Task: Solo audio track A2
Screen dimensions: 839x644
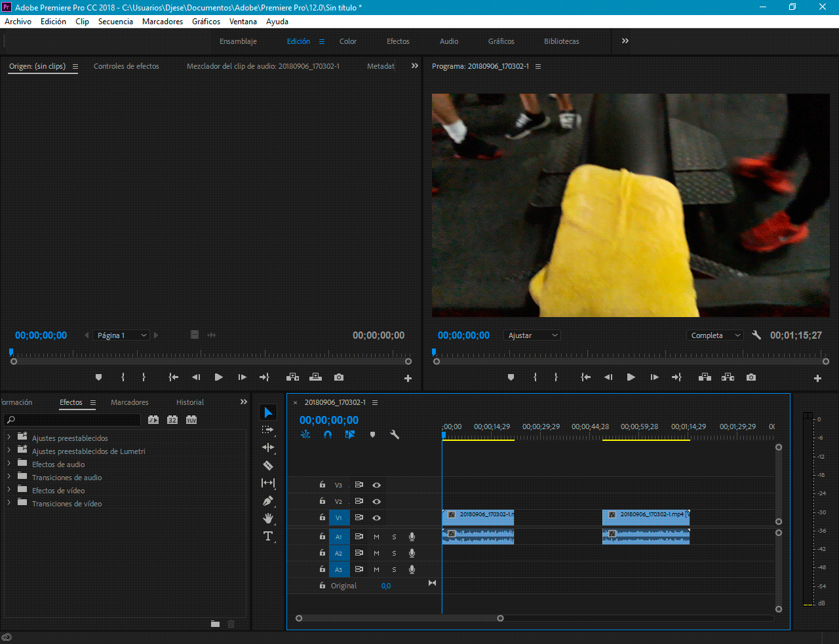Action: coord(394,553)
